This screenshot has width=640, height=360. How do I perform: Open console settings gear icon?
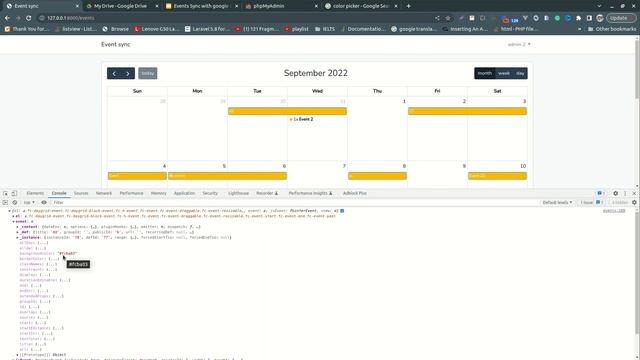[634, 202]
